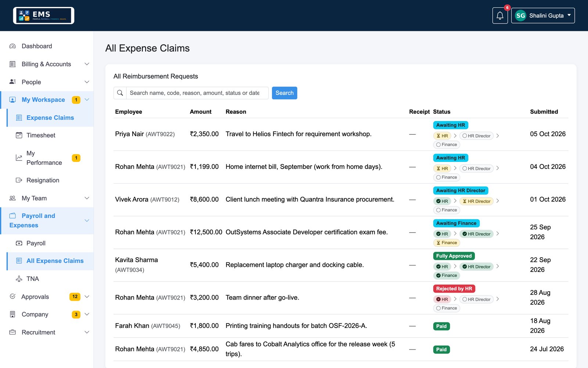Expand Billing & Accounts menu chevron
Viewport: 588px width, 368px height.
87,64
